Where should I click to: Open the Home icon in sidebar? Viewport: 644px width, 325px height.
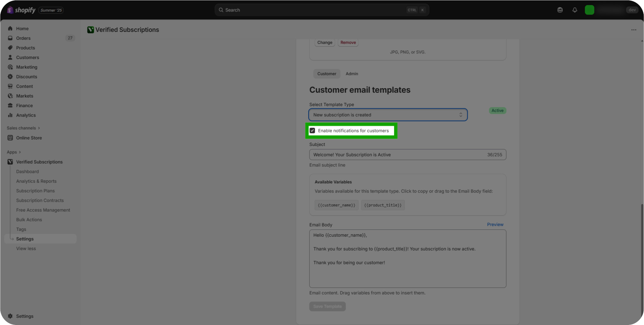point(10,28)
